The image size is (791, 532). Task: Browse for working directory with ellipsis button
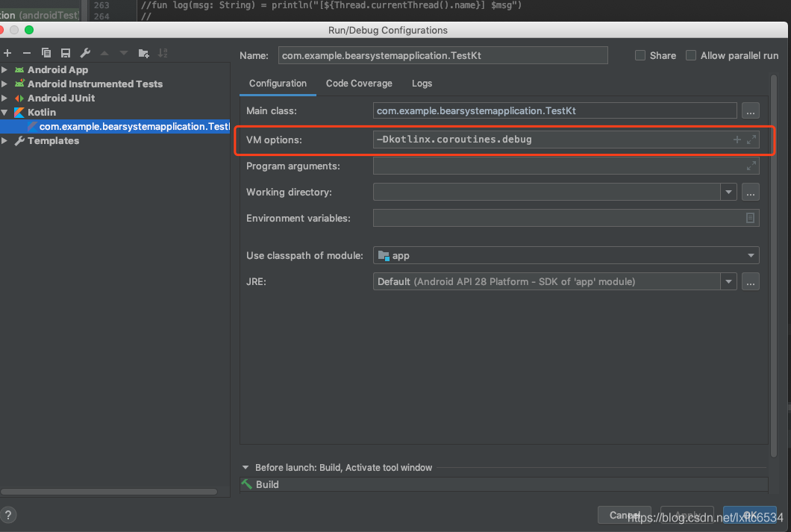click(x=751, y=192)
